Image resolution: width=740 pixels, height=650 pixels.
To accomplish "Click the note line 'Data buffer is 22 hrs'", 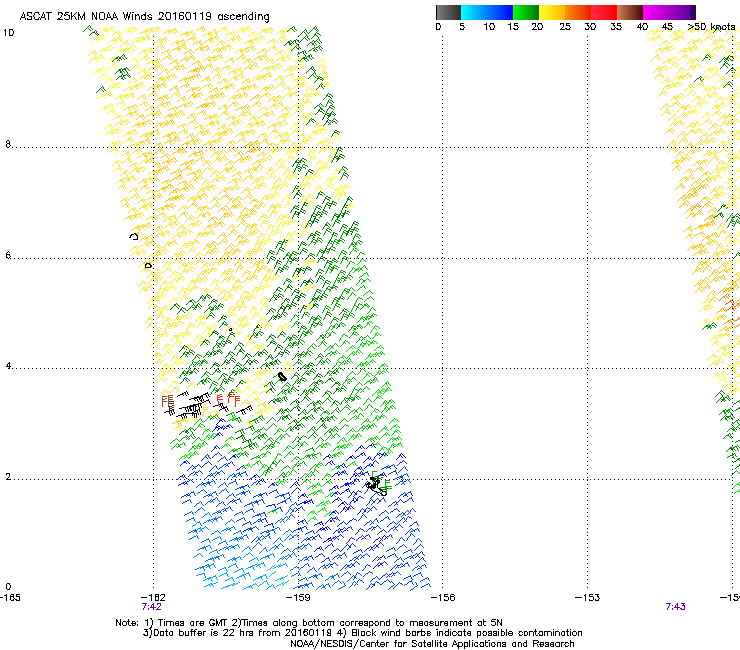I will (x=205, y=633).
